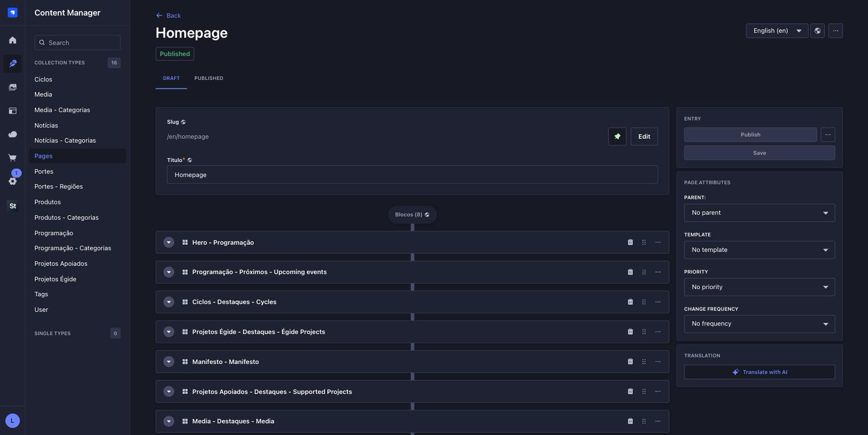Viewport: 868px width, 435px height.
Task: Open the Marketplace cart icon
Action: coord(13,158)
